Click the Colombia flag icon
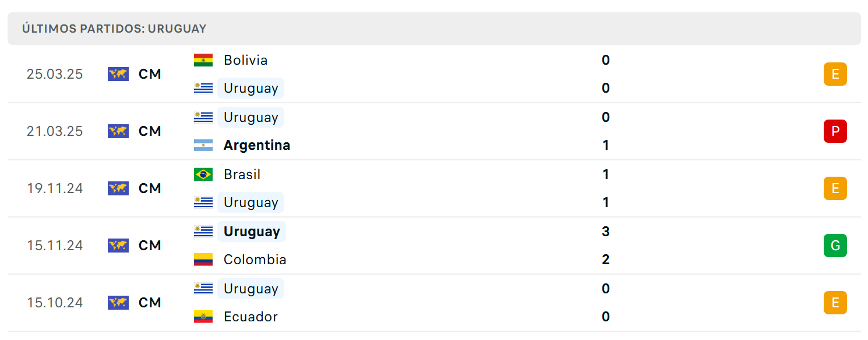 pyautogui.click(x=203, y=260)
